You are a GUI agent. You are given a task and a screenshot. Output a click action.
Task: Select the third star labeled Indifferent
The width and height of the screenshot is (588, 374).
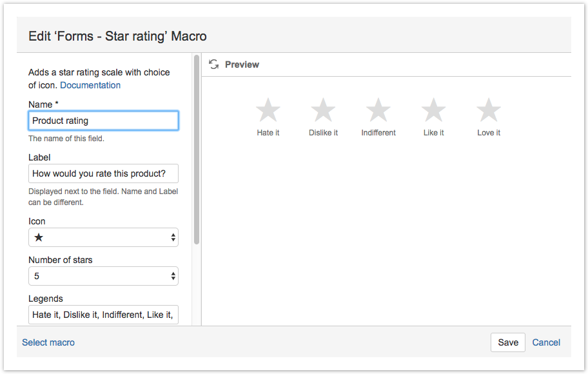[x=378, y=110]
